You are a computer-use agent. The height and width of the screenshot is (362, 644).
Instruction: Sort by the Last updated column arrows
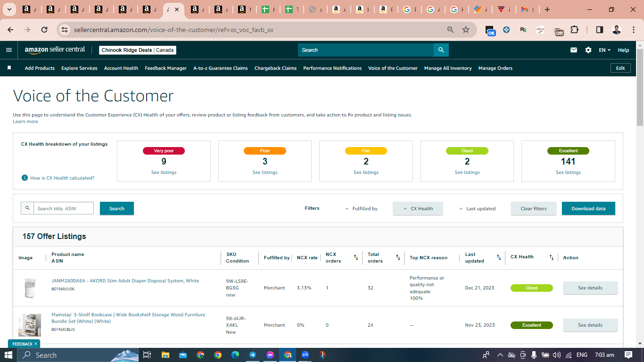[x=499, y=257]
